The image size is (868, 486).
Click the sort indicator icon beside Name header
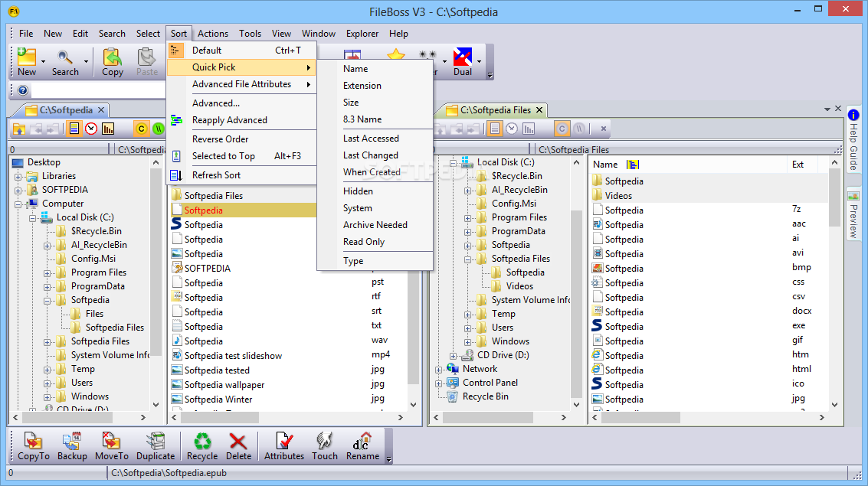(633, 165)
